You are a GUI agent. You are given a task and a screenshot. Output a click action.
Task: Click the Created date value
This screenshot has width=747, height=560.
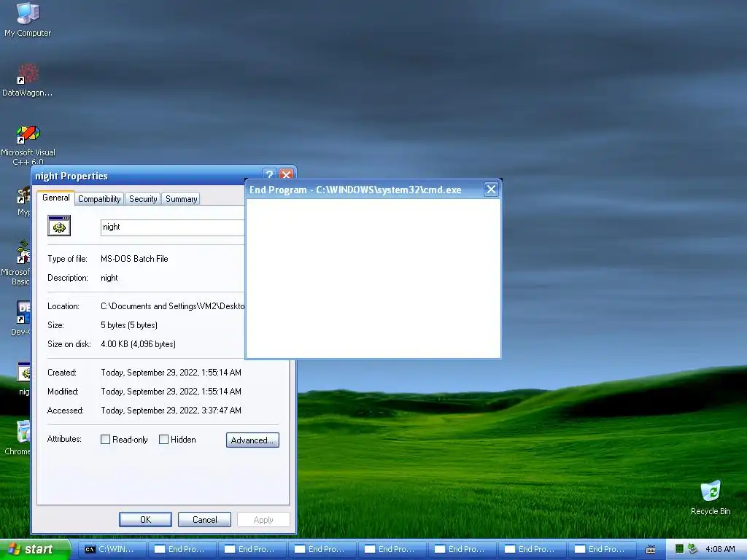coord(171,373)
